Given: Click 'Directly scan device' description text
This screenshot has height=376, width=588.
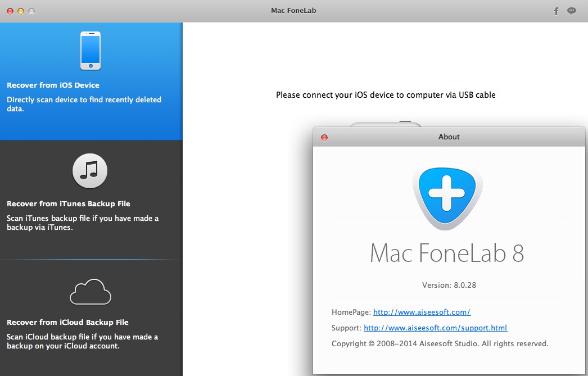Looking at the screenshot, I should pos(84,104).
